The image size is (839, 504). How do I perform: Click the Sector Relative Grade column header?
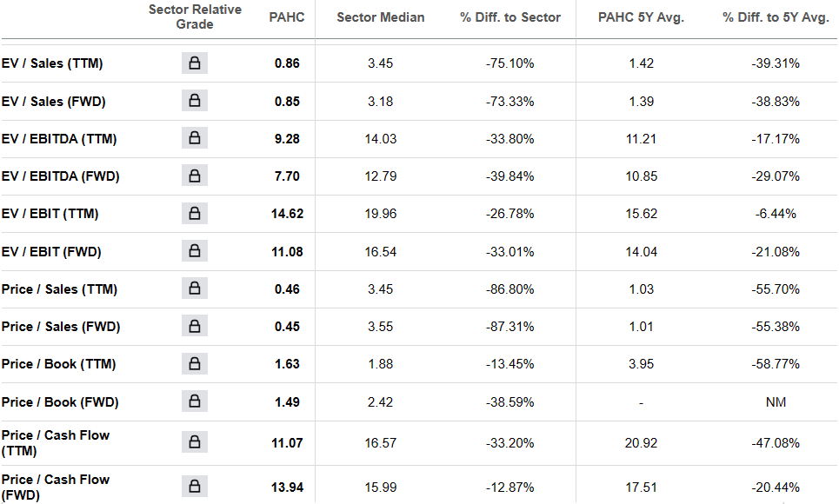[195, 17]
